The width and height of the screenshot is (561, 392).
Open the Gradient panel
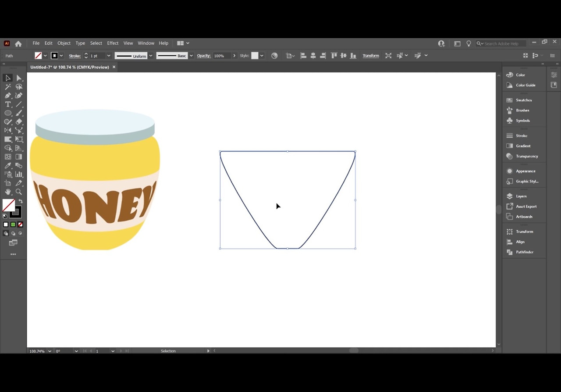[x=524, y=146]
